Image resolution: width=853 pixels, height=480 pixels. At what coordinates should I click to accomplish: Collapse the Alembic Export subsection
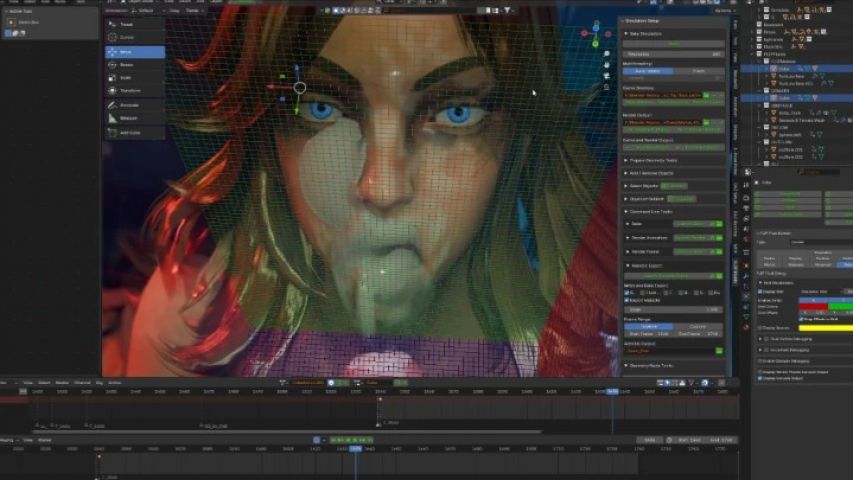click(x=628, y=266)
